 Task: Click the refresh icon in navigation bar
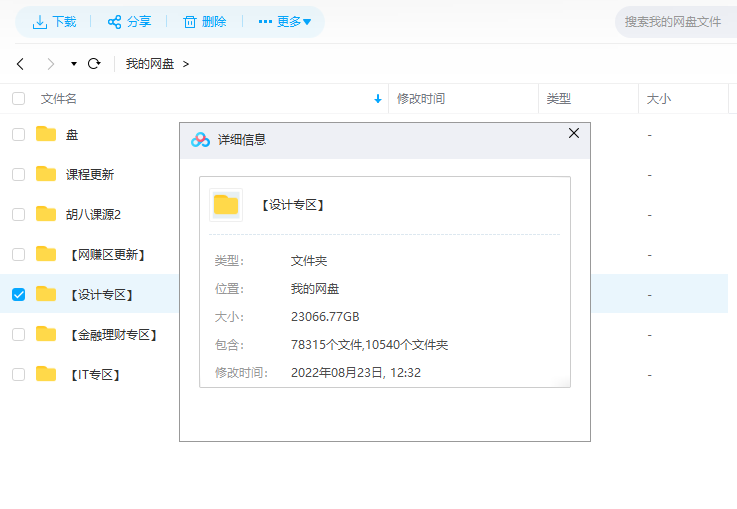coord(94,64)
